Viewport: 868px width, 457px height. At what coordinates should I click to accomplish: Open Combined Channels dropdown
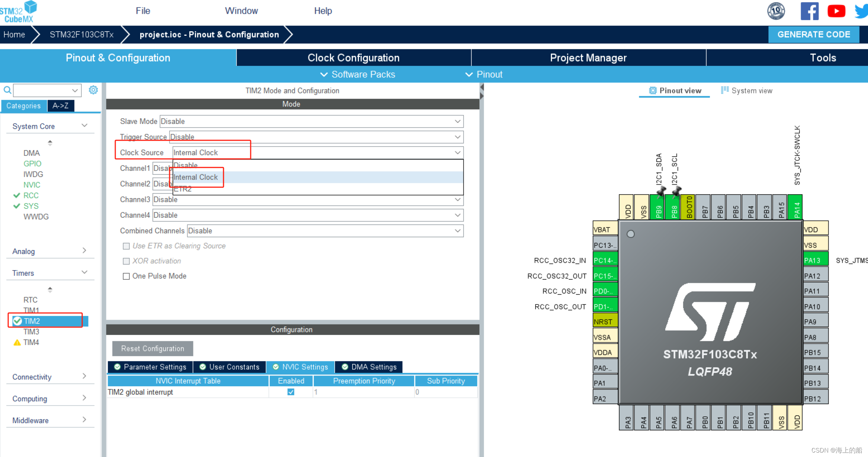325,231
